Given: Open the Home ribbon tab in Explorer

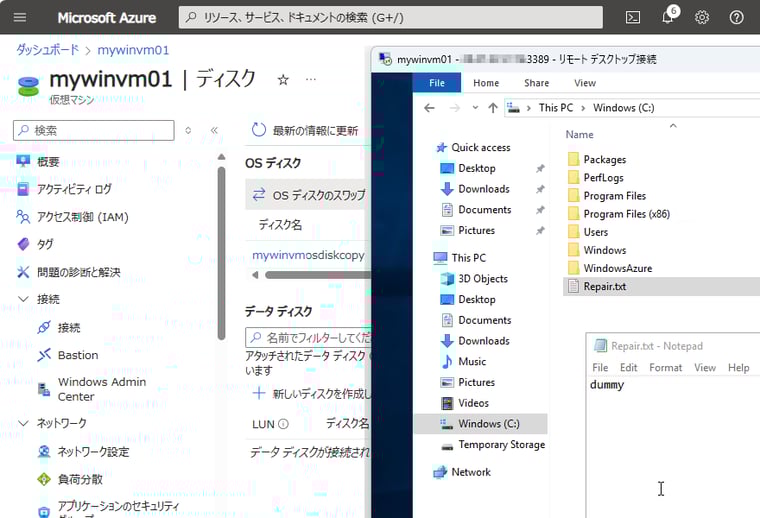Looking at the screenshot, I should click(486, 83).
